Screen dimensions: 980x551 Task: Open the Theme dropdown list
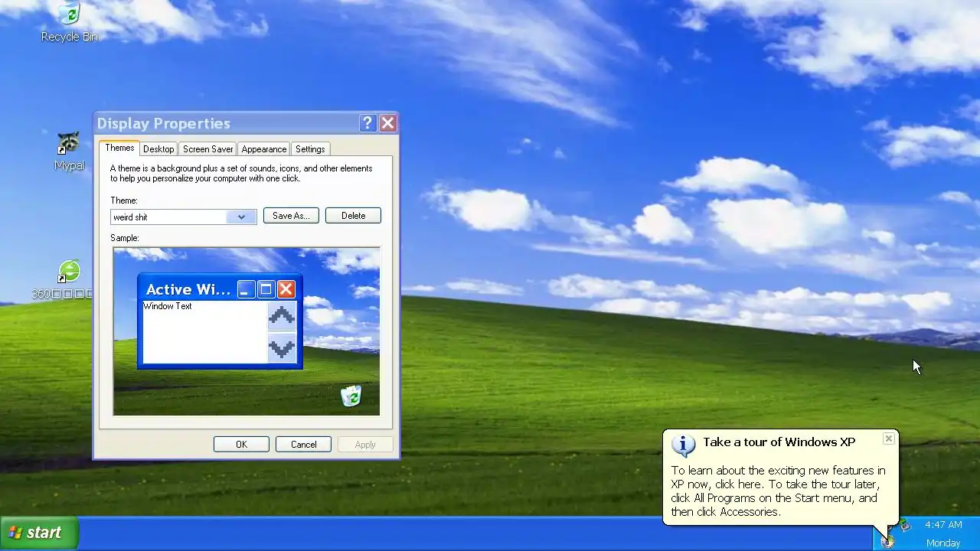point(241,217)
